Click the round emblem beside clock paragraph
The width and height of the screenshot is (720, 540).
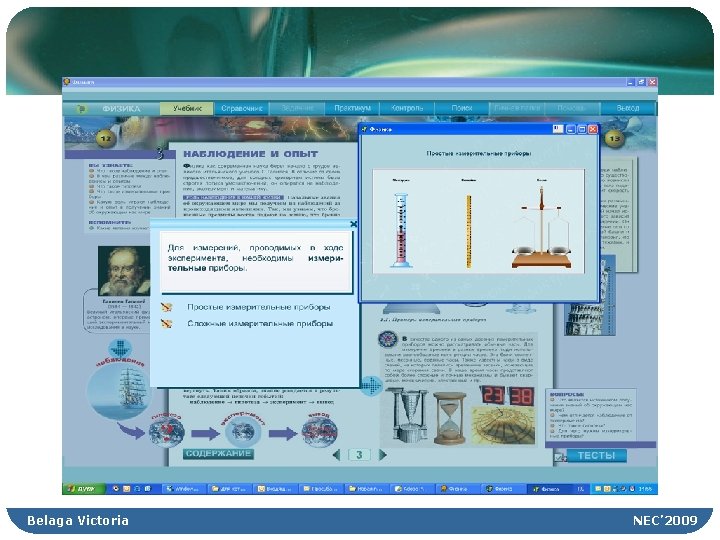click(x=388, y=340)
